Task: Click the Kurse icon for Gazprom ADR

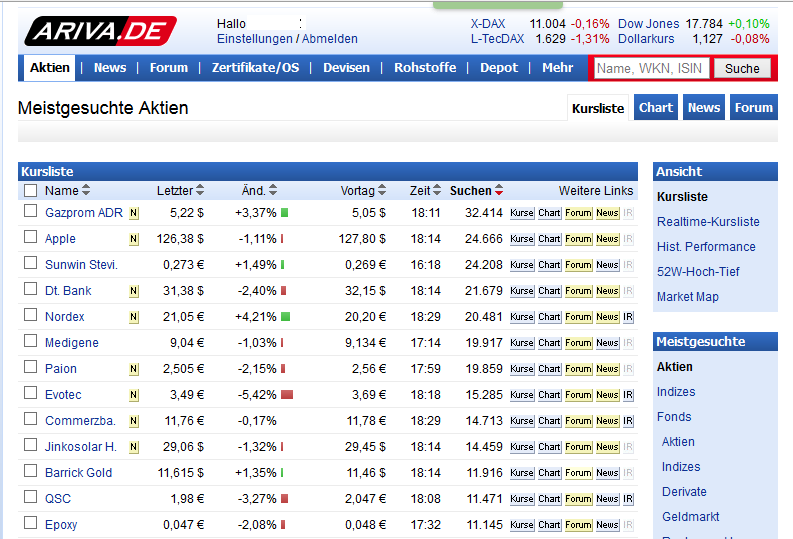Action: coord(522,213)
